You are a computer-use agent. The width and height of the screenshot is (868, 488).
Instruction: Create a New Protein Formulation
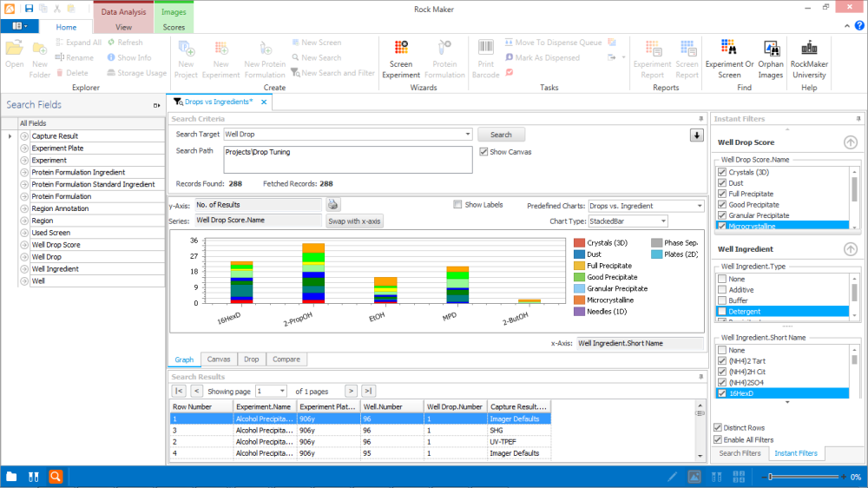coord(265,59)
